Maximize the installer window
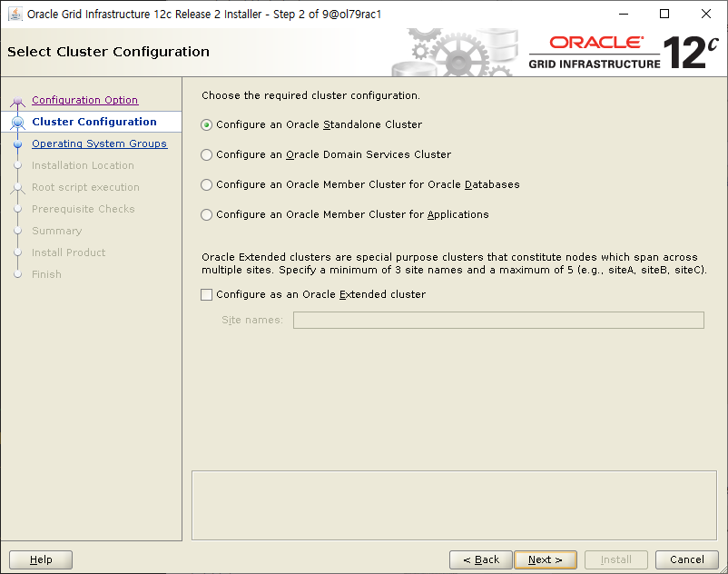Viewport: 728px width, 574px height. point(664,14)
